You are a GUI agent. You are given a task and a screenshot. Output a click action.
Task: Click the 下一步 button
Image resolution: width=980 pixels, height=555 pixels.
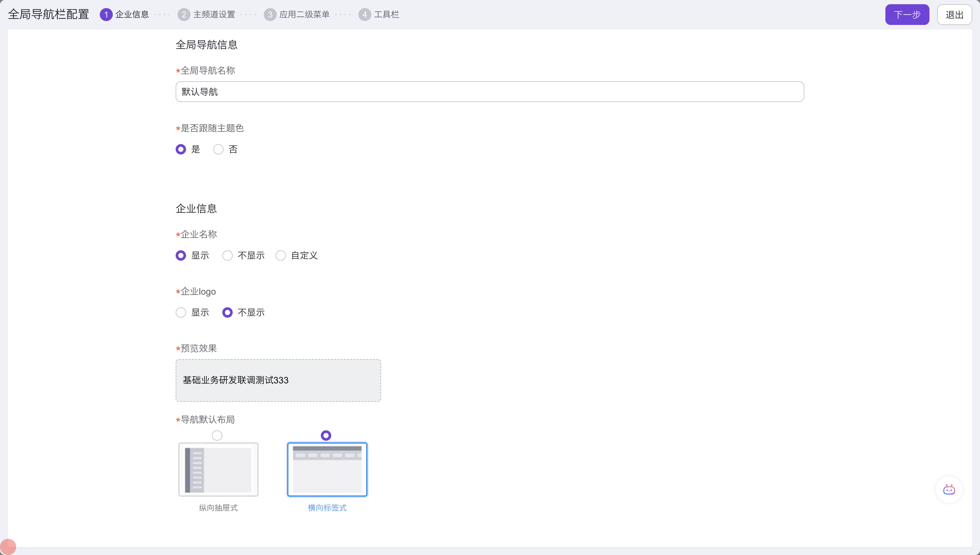pos(907,15)
